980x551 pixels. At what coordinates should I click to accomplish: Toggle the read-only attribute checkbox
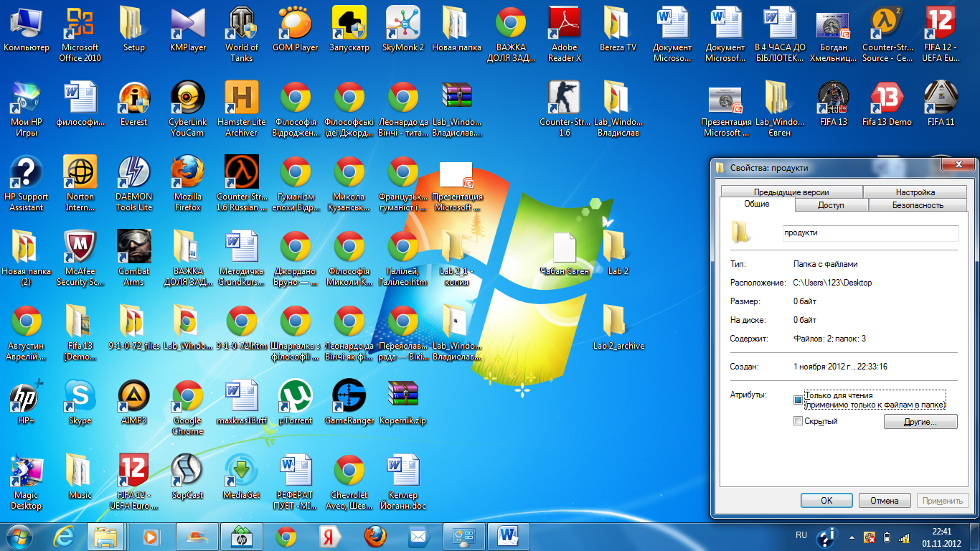click(x=798, y=400)
